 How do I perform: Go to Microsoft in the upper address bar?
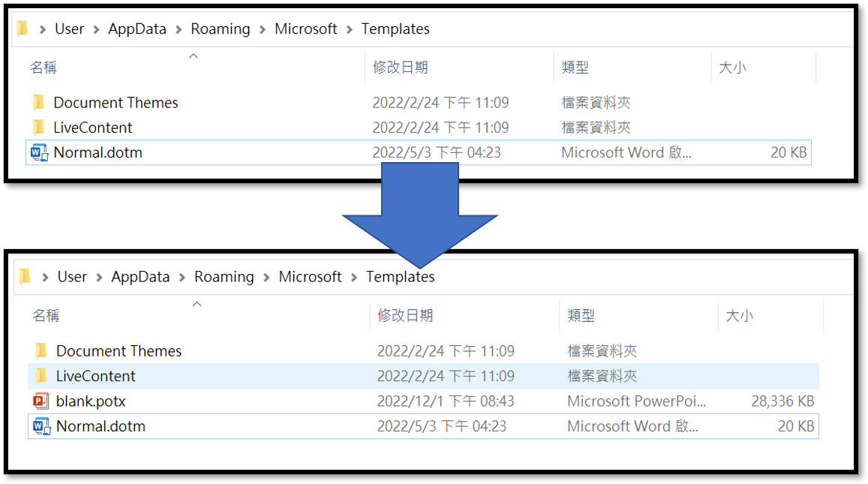click(306, 29)
